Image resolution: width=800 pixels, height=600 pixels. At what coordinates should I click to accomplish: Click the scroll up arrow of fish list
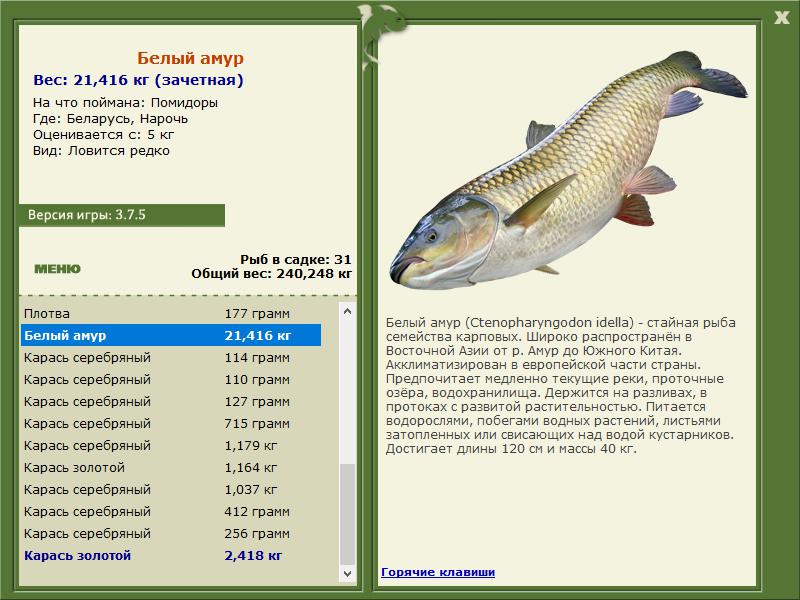coord(347,311)
